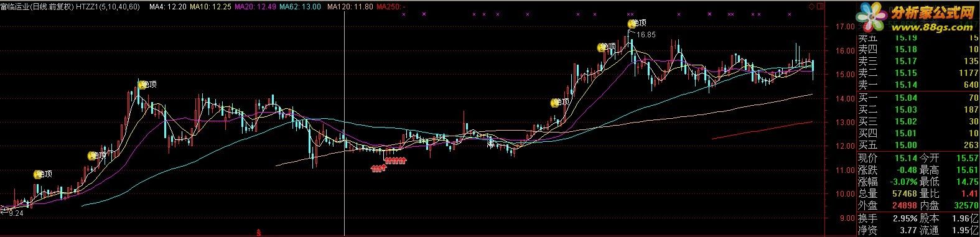This screenshot has width=980, height=237.
Task: Click the lower group of four red up-arrows
Action: tap(378, 168)
